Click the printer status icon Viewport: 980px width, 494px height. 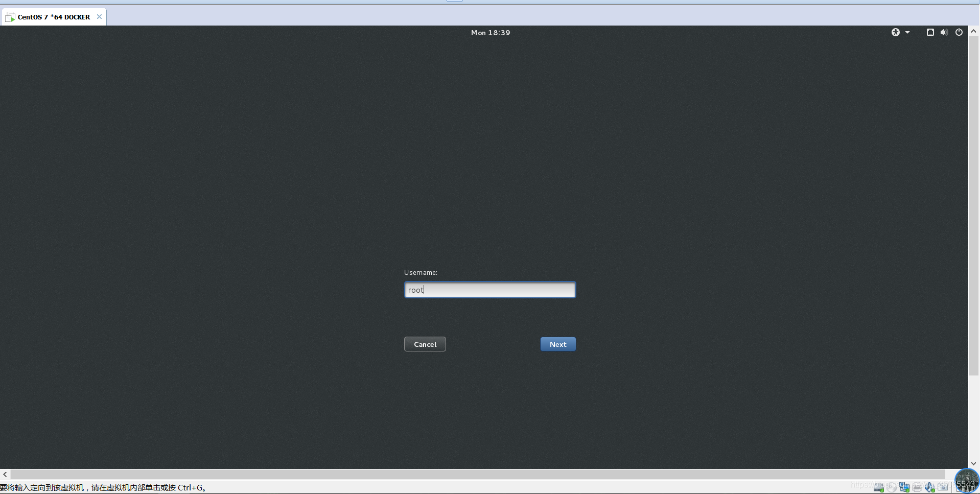917,488
